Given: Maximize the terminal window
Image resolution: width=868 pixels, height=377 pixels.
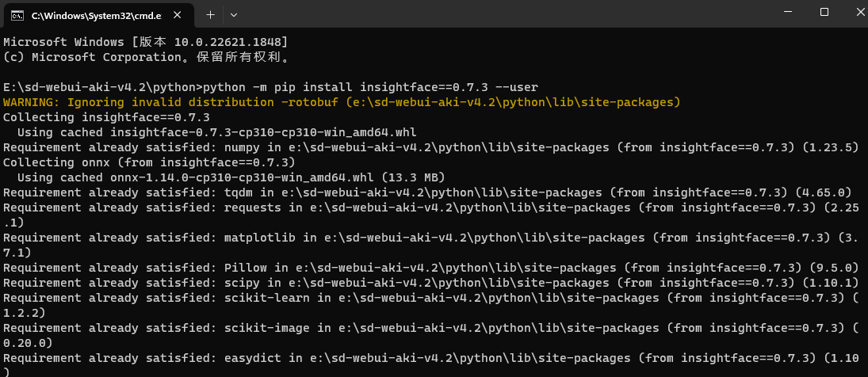Looking at the screenshot, I should coord(824,12).
